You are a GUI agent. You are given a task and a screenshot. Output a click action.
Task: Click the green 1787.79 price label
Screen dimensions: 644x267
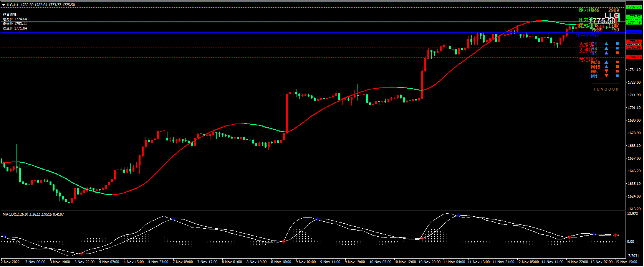[x=634, y=7]
